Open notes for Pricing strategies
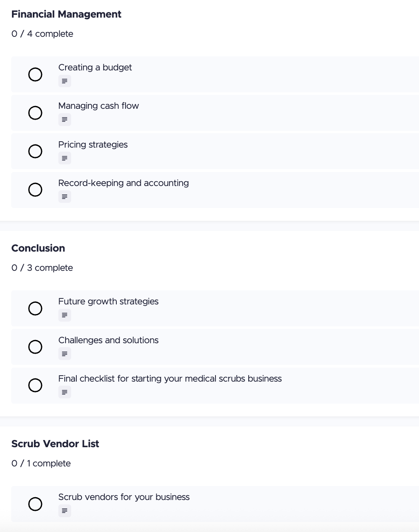Viewport: 419px width, 532px height. (x=64, y=158)
